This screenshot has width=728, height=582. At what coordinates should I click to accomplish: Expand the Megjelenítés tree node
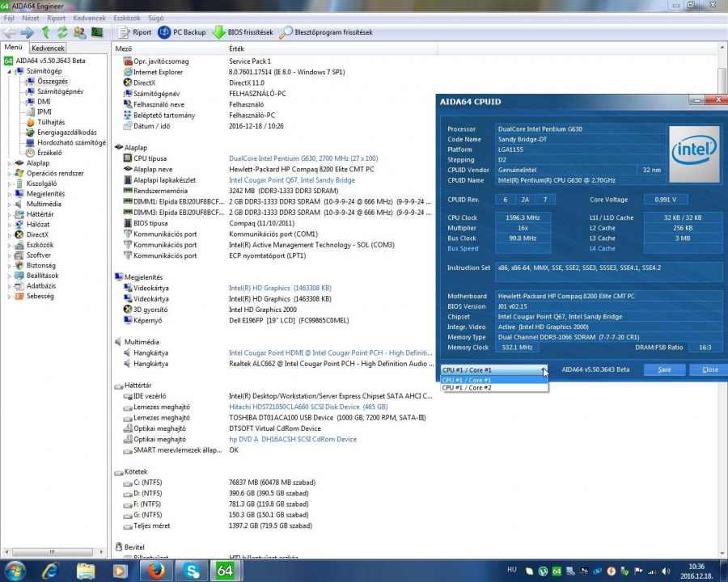9,194
